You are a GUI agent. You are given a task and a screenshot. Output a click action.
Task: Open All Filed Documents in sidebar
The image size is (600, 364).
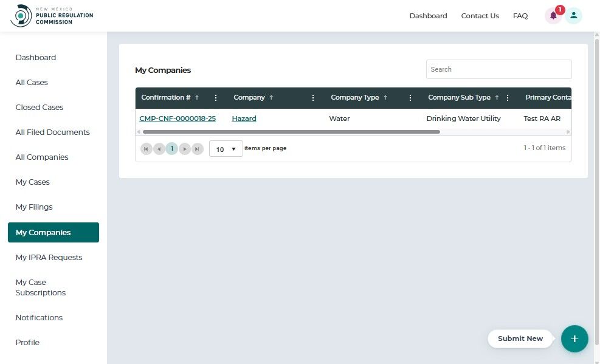tap(52, 132)
